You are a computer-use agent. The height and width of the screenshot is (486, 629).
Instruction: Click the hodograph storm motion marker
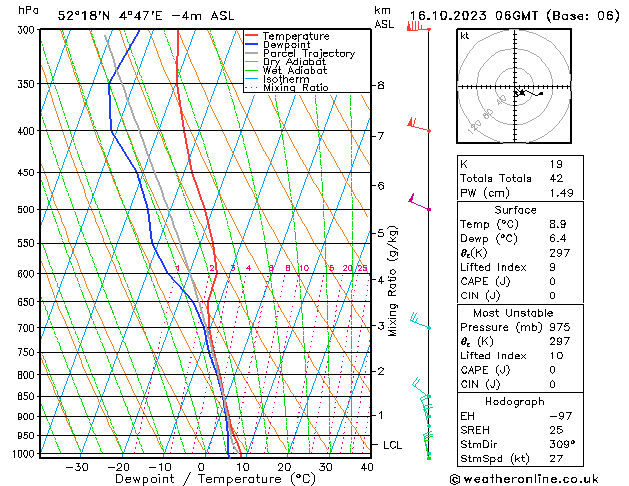[x=520, y=93]
